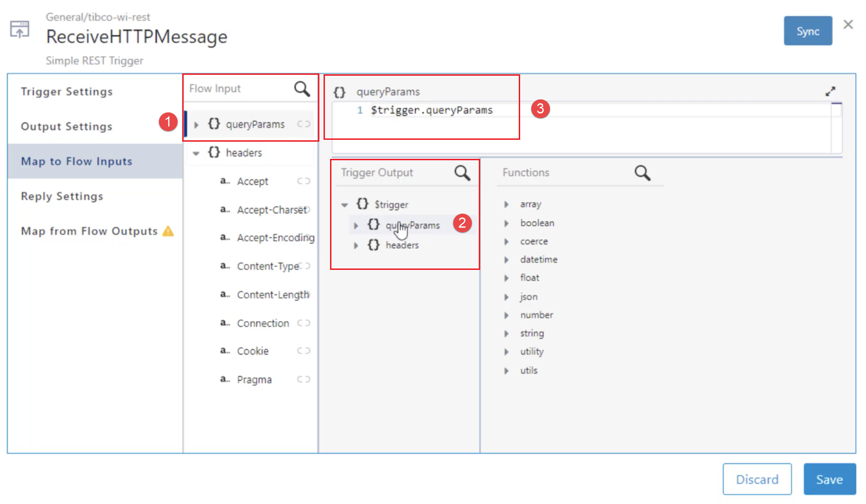
Task: Open the Output Settings tab
Action: [x=95, y=126]
